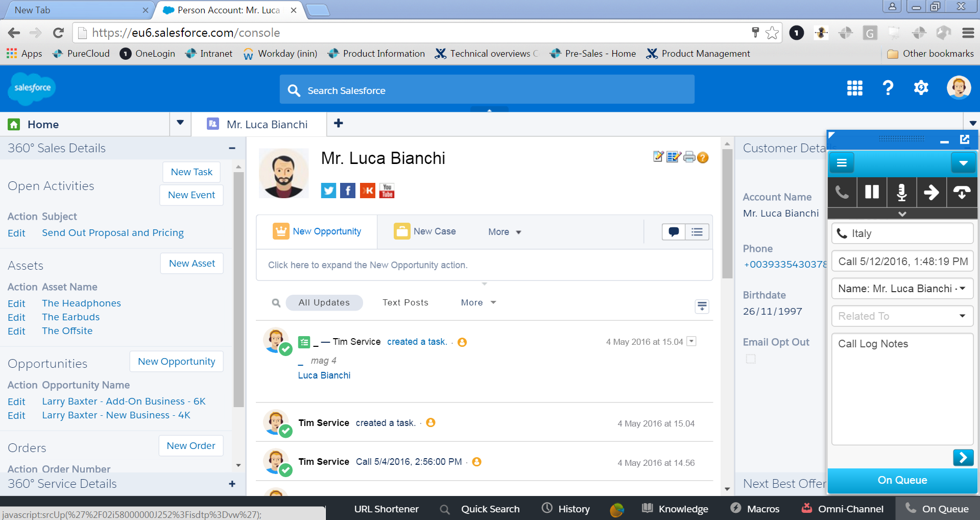
Task: Transfer the call with arrow button
Action: (x=931, y=192)
